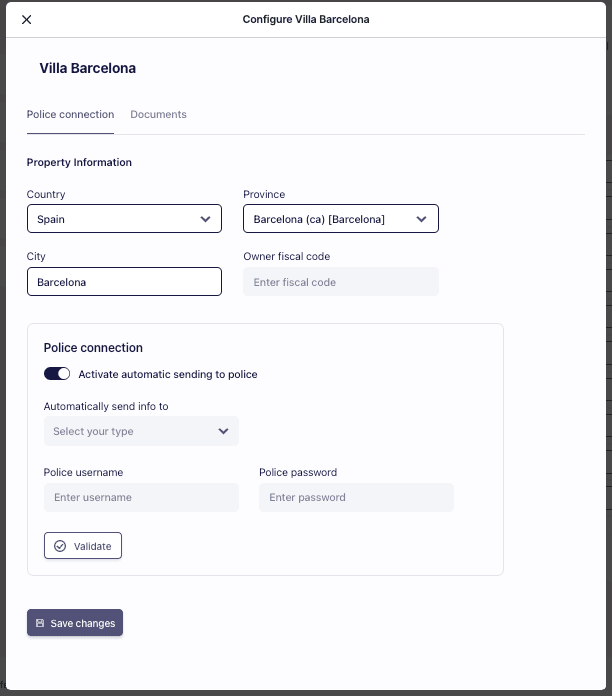Click the Country dropdown chevron icon
612x696 pixels.
(x=205, y=219)
